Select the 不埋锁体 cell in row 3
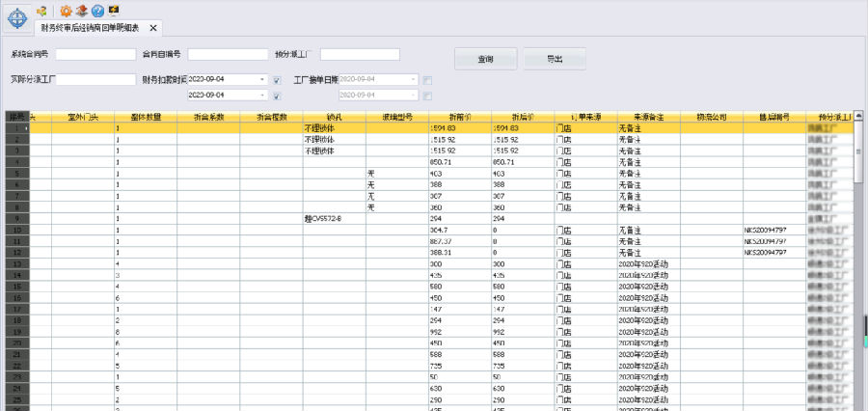The width and height of the screenshot is (868, 411). coord(334,151)
